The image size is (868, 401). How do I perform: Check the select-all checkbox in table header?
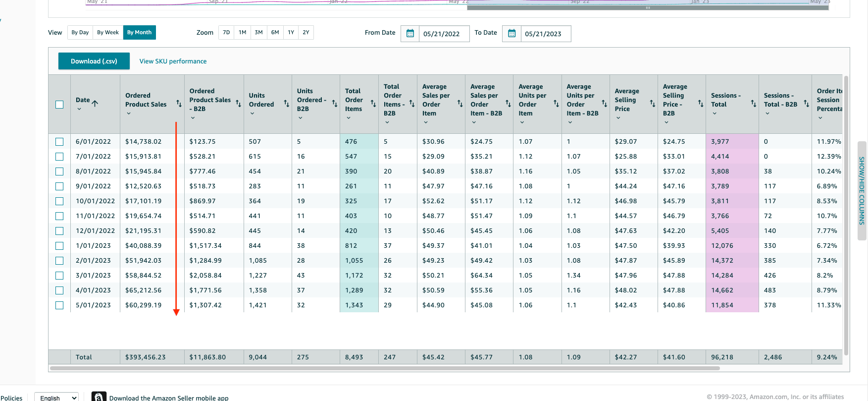[59, 105]
